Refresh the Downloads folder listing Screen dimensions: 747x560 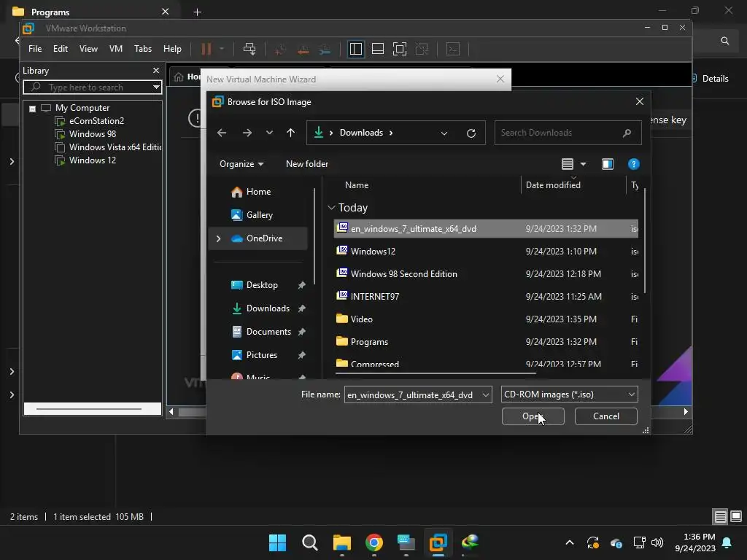pos(471,133)
